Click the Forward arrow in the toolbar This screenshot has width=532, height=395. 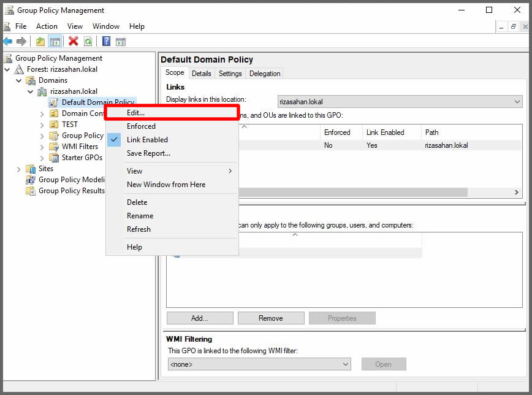[21, 42]
